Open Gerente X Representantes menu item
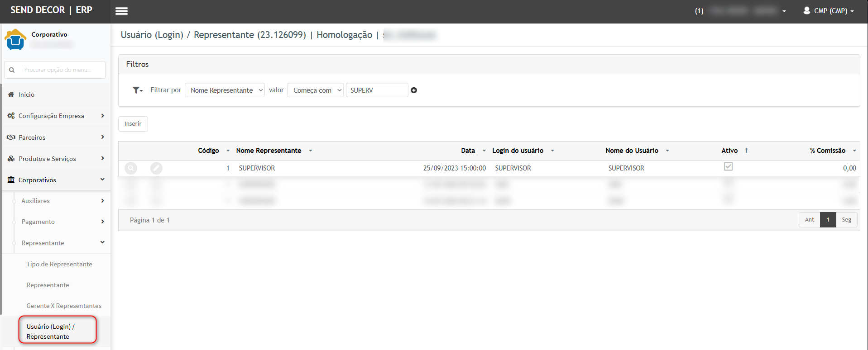The image size is (868, 350). [x=64, y=306]
